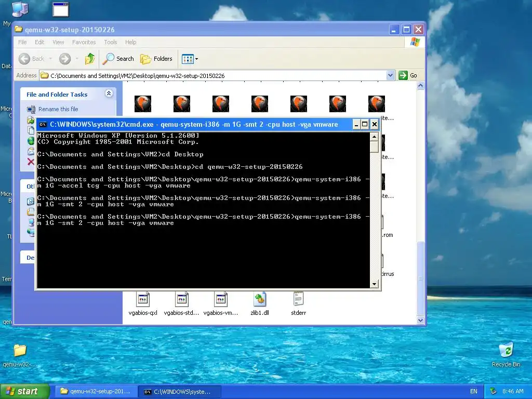Click the EN language indicator

click(474, 392)
